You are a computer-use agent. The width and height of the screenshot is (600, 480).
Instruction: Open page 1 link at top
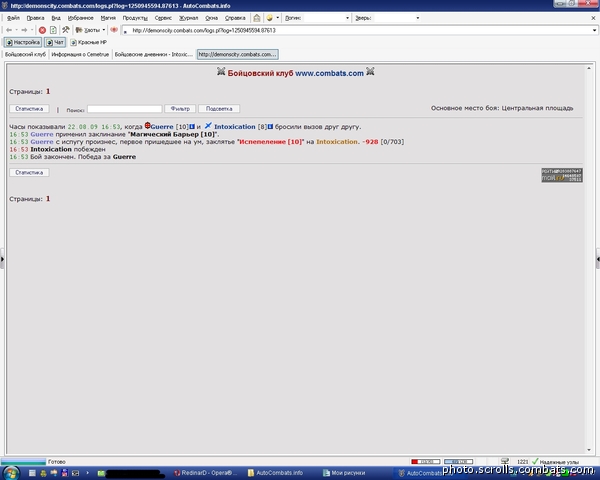coord(48,91)
